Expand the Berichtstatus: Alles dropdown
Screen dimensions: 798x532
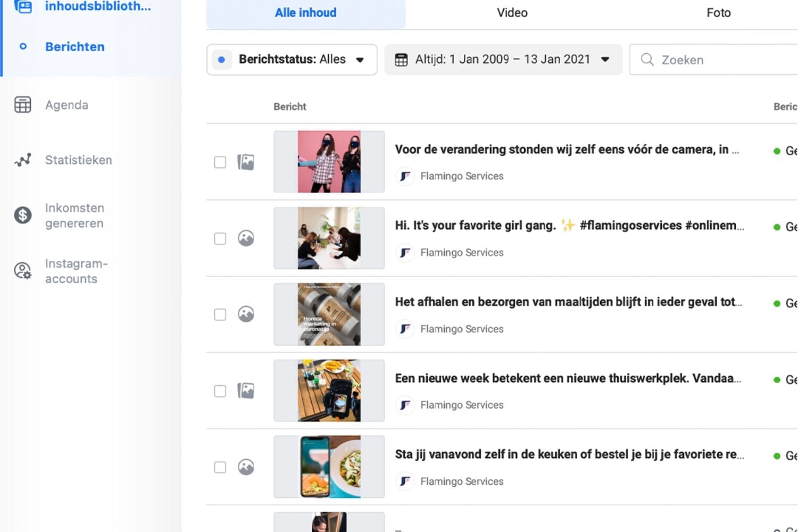(x=292, y=60)
